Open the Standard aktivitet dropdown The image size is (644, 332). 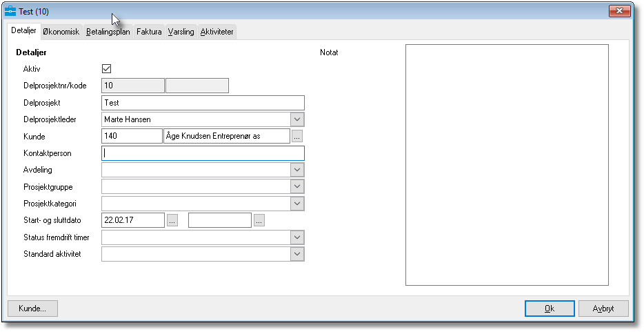(x=297, y=254)
